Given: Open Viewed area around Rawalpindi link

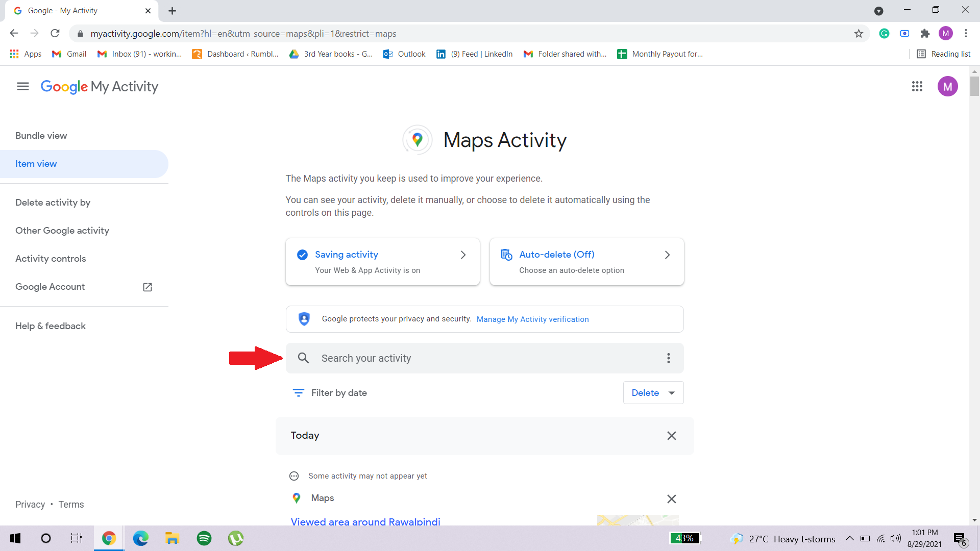Looking at the screenshot, I should pyautogui.click(x=365, y=521).
